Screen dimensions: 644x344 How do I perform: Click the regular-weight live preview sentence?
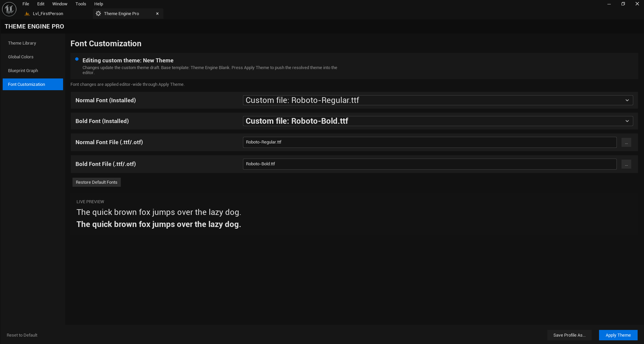click(x=159, y=212)
